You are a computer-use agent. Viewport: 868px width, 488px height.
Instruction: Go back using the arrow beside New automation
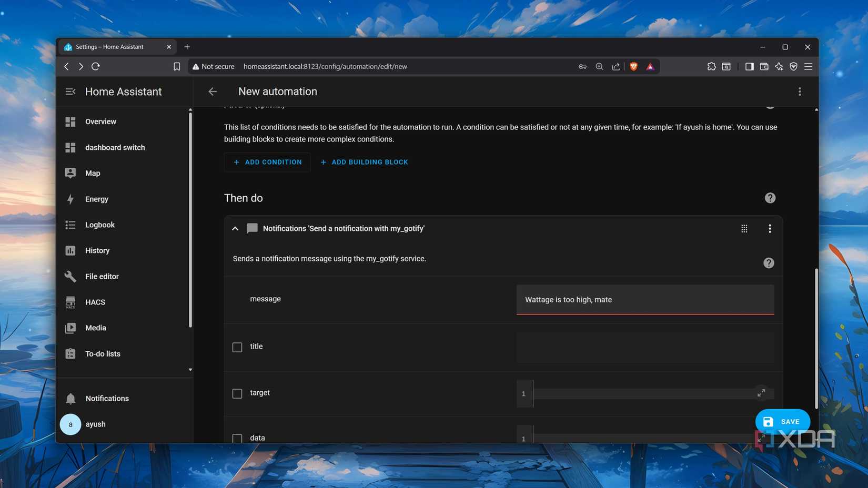[x=213, y=91]
